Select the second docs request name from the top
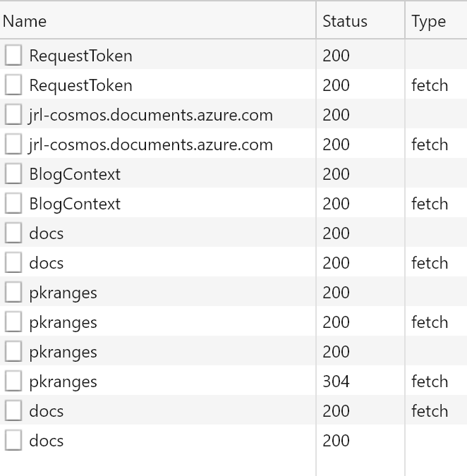 47,263
